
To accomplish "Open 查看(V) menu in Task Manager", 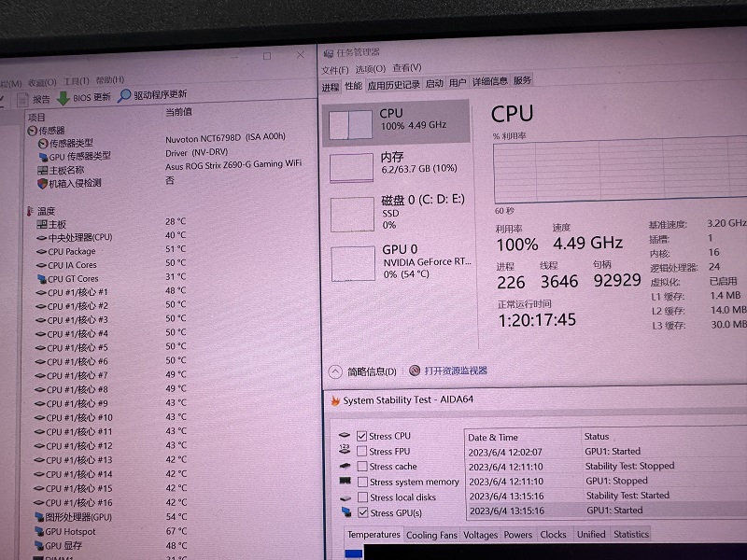I will pyautogui.click(x=407, y=68).
